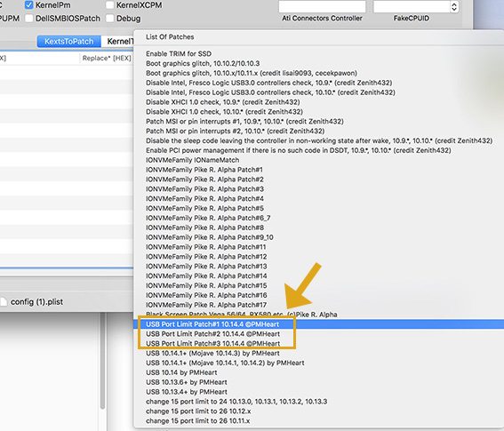The width and height of the screenshot is (504, 431).
Task: Select USB 10.14 by PMHeart
Action: tap(319, 372)
